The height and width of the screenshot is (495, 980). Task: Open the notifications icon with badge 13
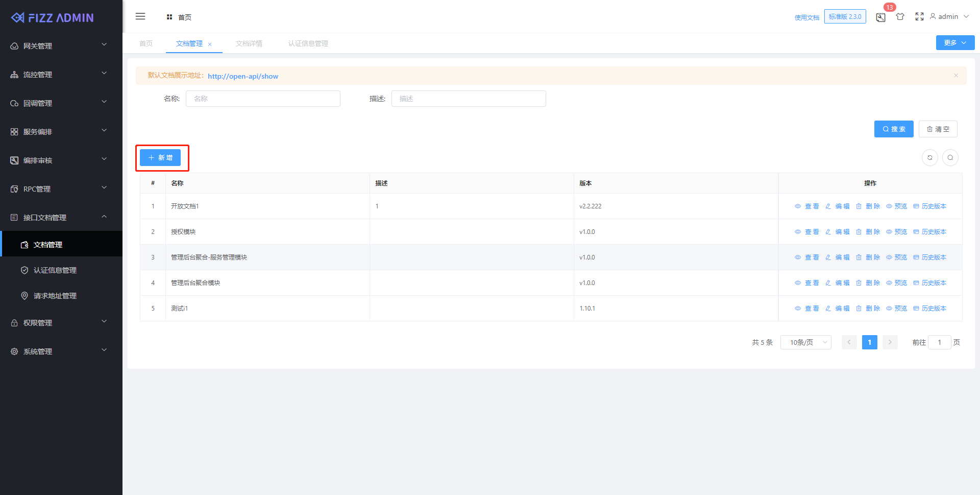(x=880, y=17)
